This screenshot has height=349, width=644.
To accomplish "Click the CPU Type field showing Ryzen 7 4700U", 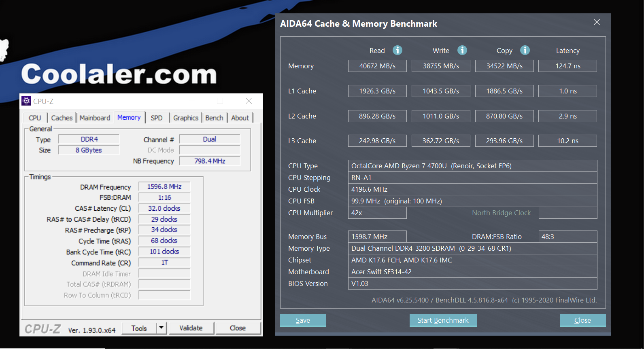I will click(x=472, y=166).
